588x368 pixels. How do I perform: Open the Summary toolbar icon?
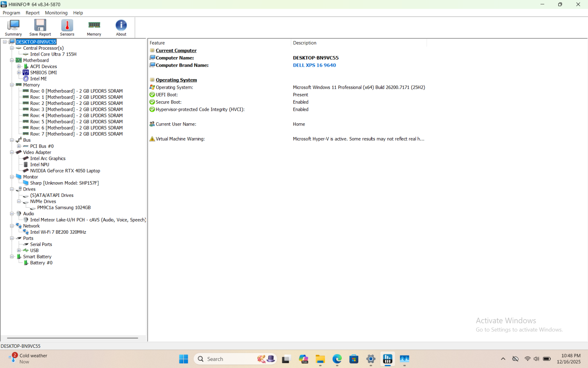[13, 28]
